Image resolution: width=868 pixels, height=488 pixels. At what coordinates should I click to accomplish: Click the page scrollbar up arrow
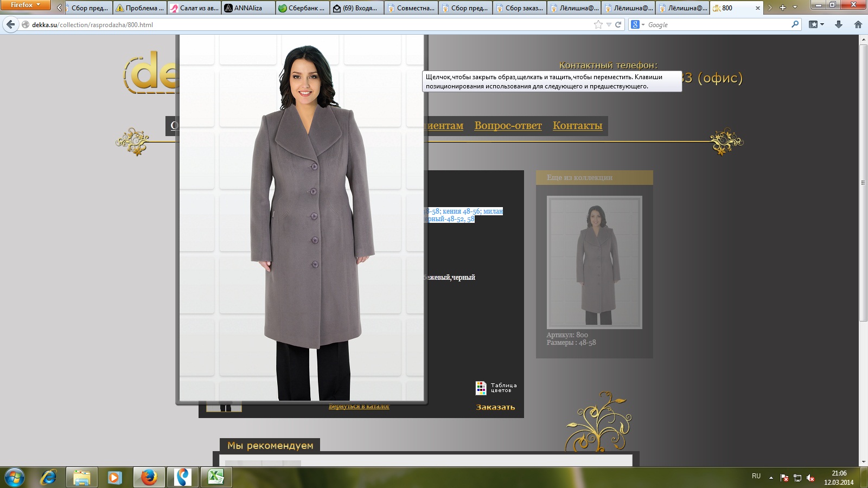863,39
